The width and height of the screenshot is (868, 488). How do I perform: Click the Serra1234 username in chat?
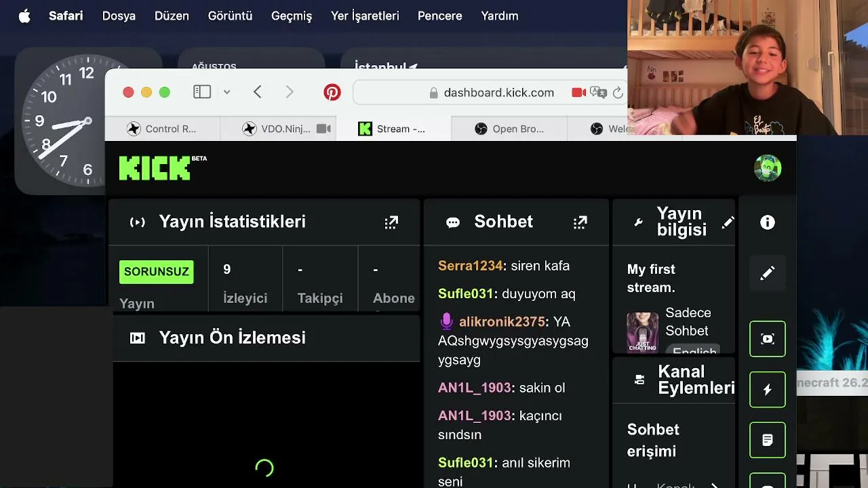tap(471, 266)
